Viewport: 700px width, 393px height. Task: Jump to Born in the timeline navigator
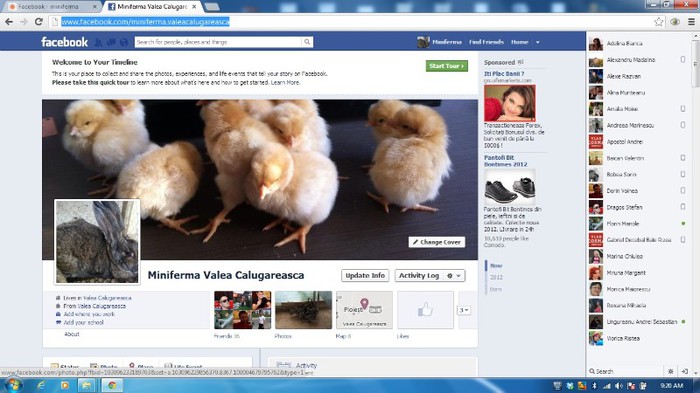[496, 289]
